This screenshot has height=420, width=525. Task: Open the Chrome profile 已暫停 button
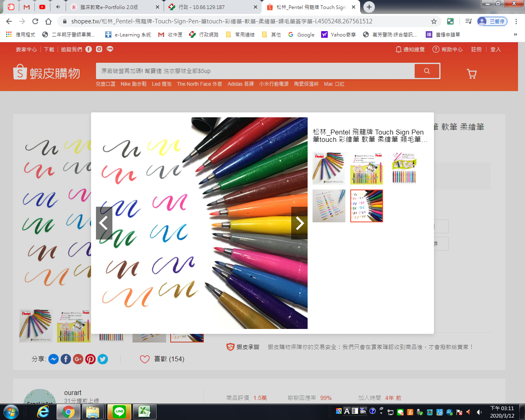[x=493, y=21]
